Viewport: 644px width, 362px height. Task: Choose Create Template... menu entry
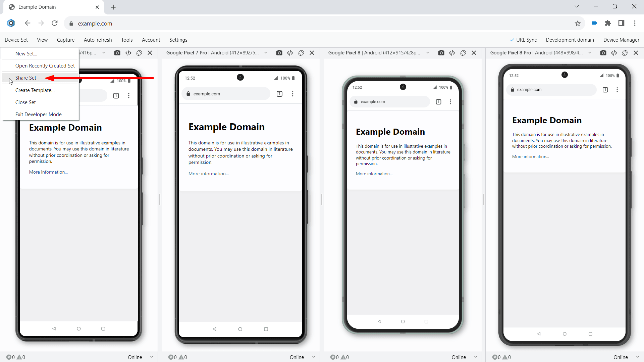pos(35,90)
